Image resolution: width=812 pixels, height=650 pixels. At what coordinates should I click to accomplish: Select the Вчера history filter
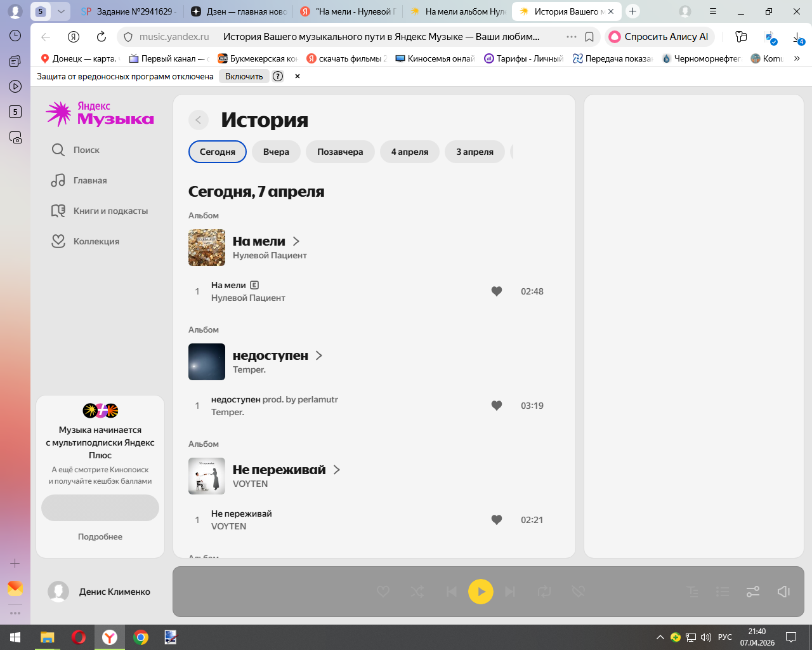[276, 152]
